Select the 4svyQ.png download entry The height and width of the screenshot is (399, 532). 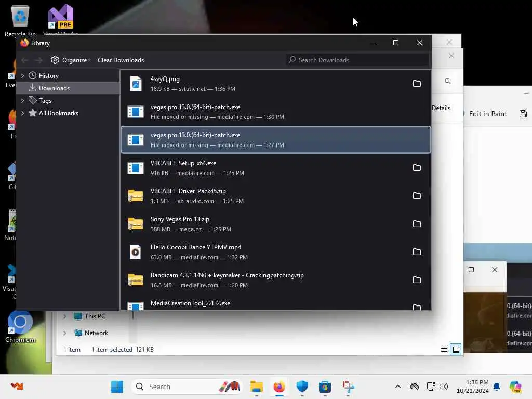(x=276, y=84)
